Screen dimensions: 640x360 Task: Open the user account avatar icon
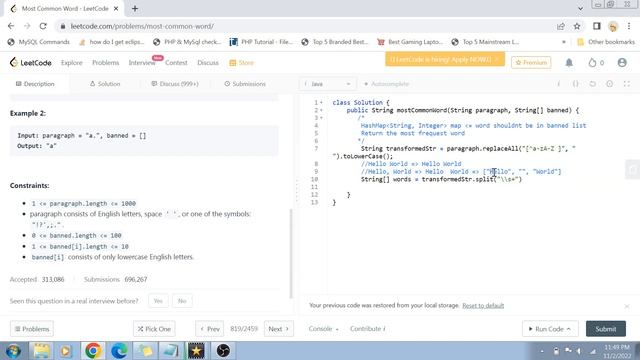[x=622, y=62]
